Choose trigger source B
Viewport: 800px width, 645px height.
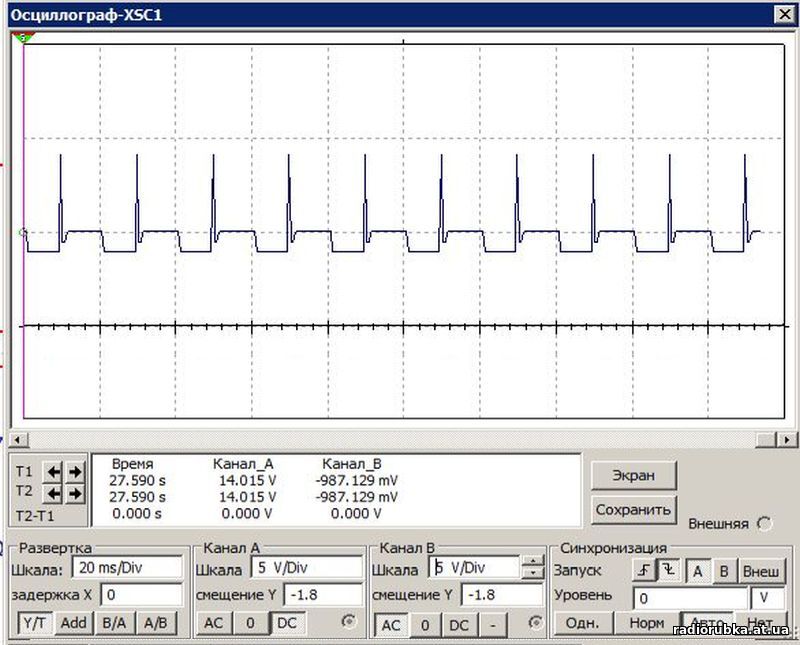724,571
